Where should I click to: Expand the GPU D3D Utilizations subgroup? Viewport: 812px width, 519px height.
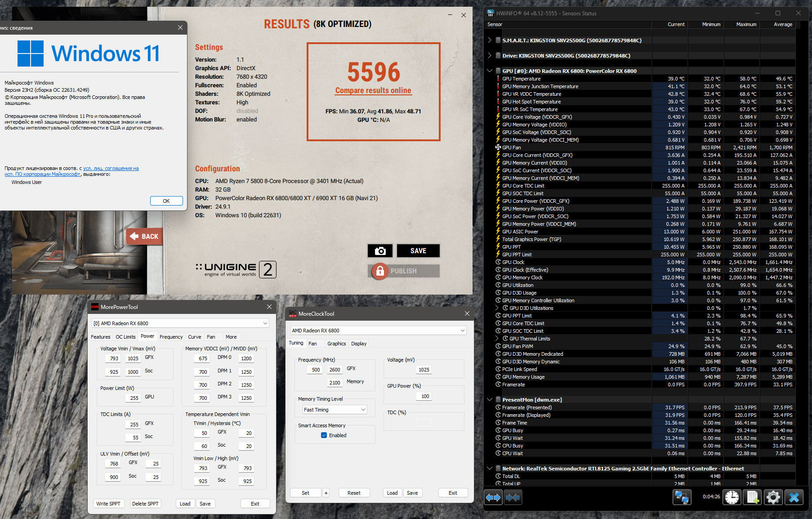[x=497, y=308]
